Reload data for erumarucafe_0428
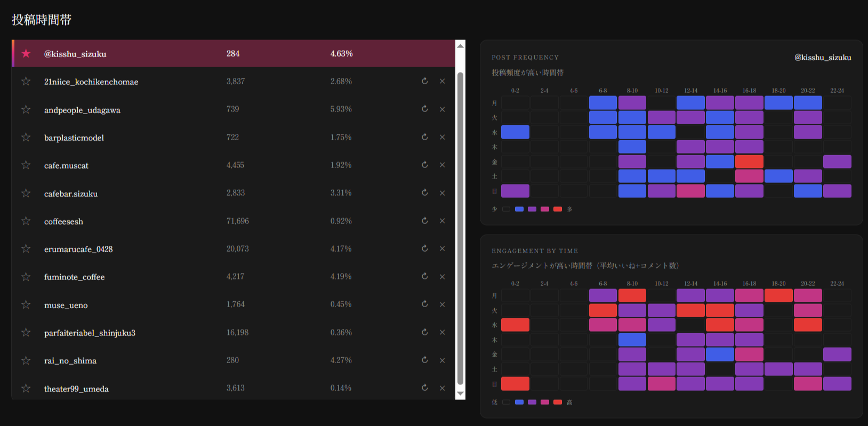Screen dimensions: 868x426 pos(424,248)
